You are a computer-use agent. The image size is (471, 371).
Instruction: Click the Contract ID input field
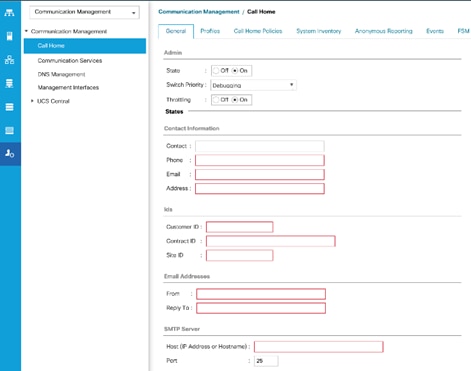[271, 241]
